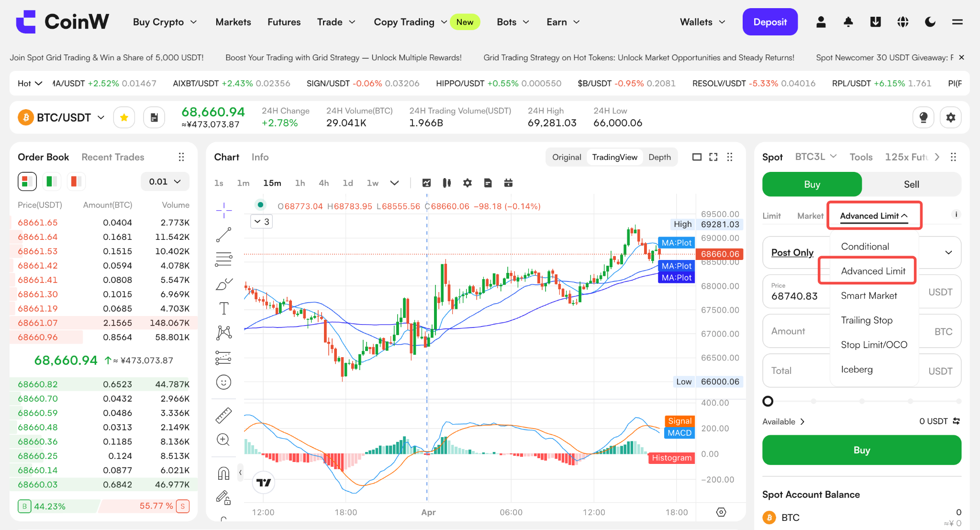
Task: Focus the Price input showing 68740.83
Action: coord(861,292)
